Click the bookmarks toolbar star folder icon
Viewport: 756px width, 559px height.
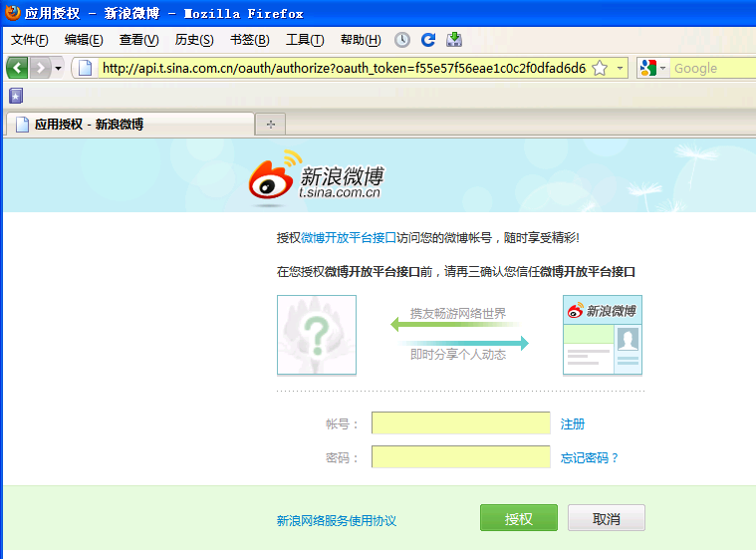[x=16, y=96]
